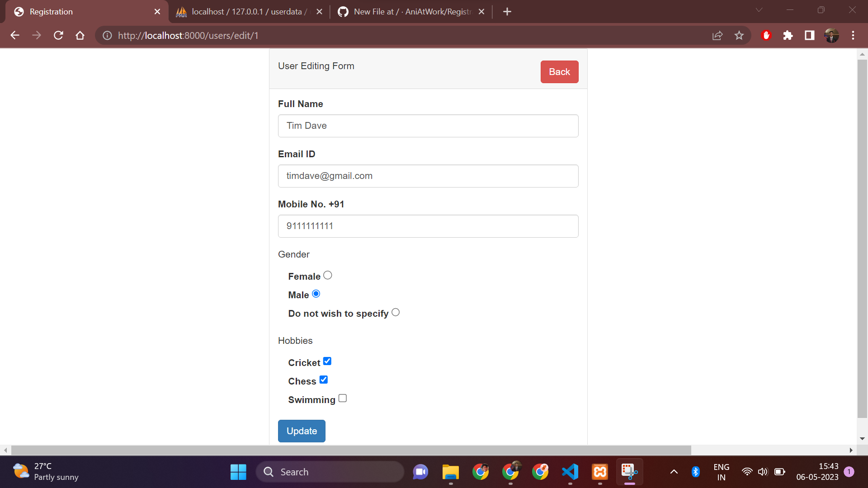
Task: Focus the Email ID input field
Action: pos(428,176)
